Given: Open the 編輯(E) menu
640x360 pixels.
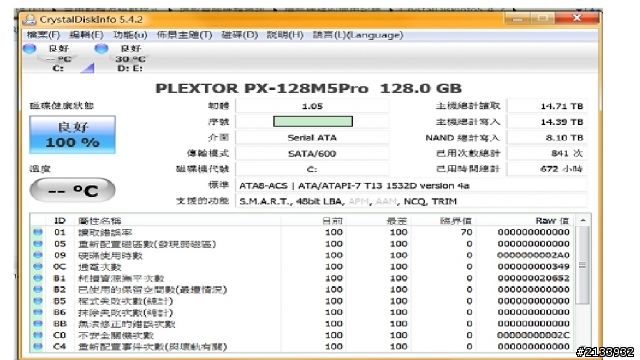Looking at the screenshot, I should (x=86, y=35).
